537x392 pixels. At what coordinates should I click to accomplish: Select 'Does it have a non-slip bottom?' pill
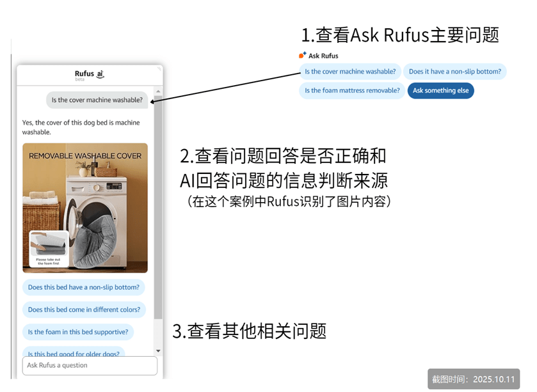click(x=455, y=72)
